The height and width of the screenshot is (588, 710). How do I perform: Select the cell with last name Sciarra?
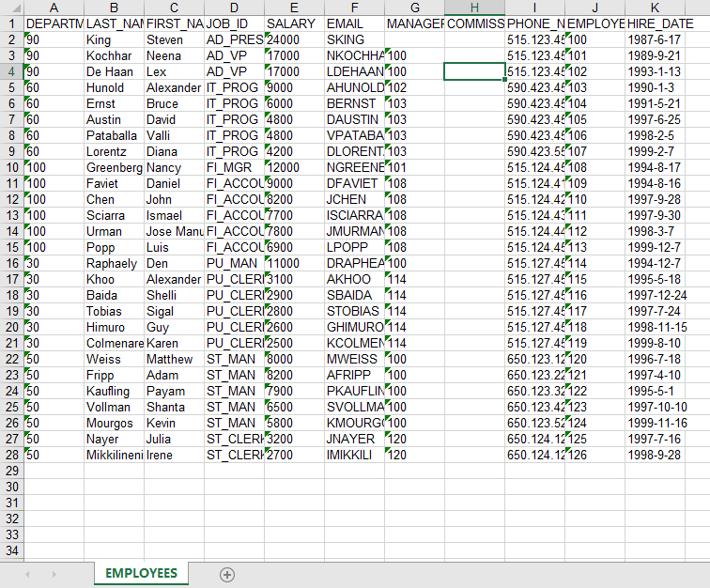click(115, 216)
